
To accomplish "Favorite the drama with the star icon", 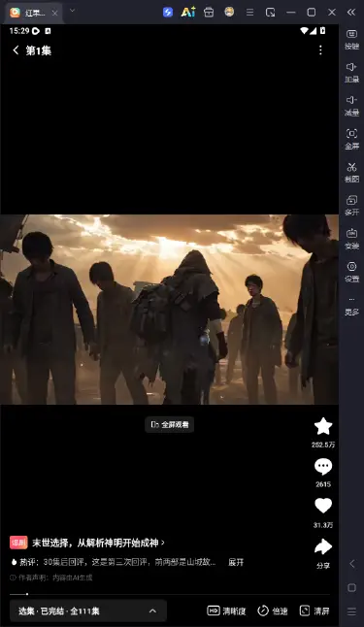I will (323, 426).
